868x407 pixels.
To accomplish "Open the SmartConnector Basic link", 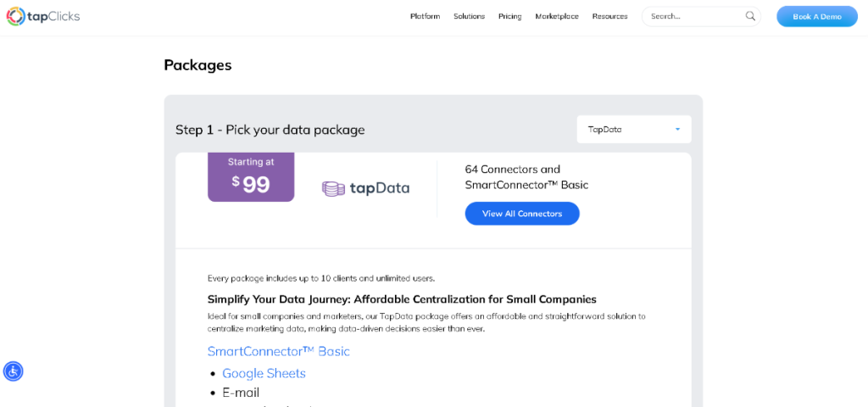I will point(278,351).
